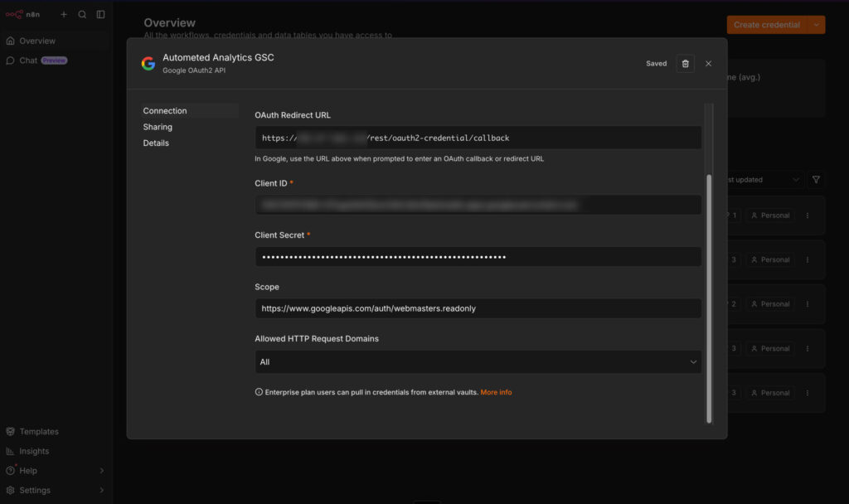Open the More info link
This screenshot has width=849, height=504.
[x=496, y=392]
